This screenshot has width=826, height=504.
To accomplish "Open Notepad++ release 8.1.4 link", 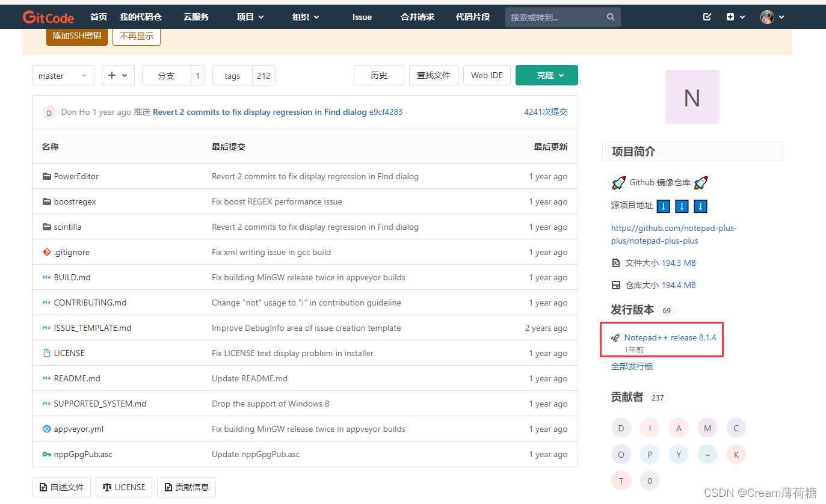I will (670, 337).
